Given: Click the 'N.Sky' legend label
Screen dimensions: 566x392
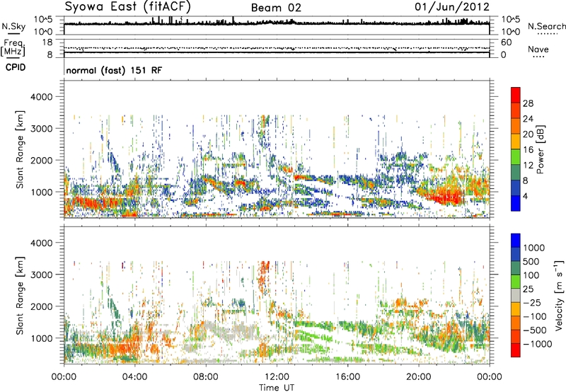Looking at the screenshot, I should [x=13, y=26].
